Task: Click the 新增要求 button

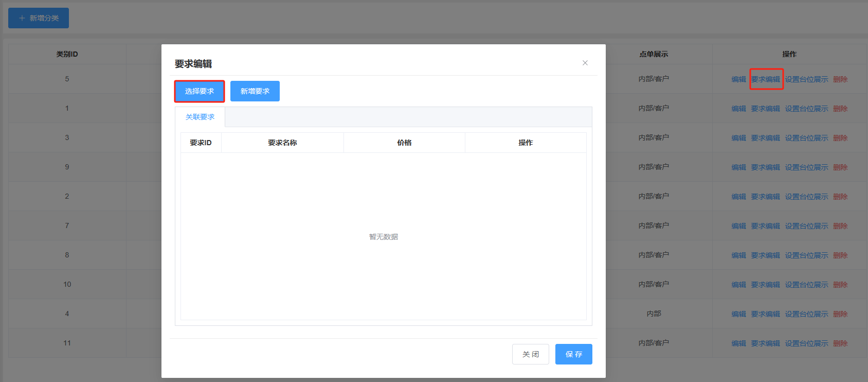Action: [255, 91]
